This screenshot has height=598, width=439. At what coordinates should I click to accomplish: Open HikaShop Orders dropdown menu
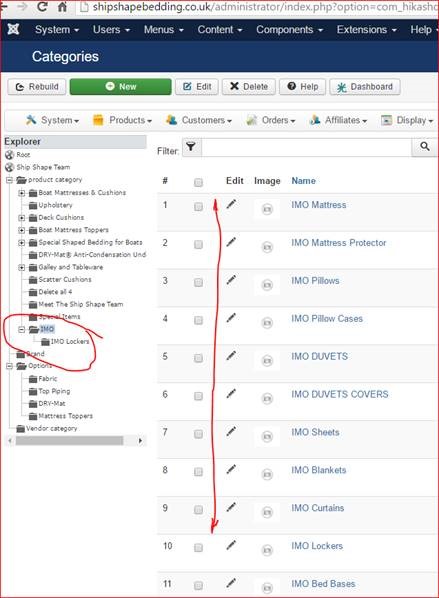[x=271, y=120]
